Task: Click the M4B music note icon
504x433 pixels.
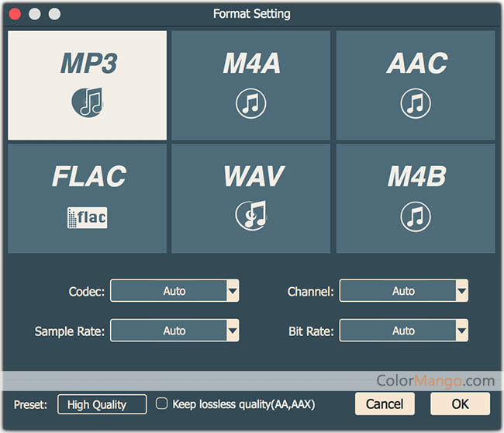Action: (x=415, y=216)
